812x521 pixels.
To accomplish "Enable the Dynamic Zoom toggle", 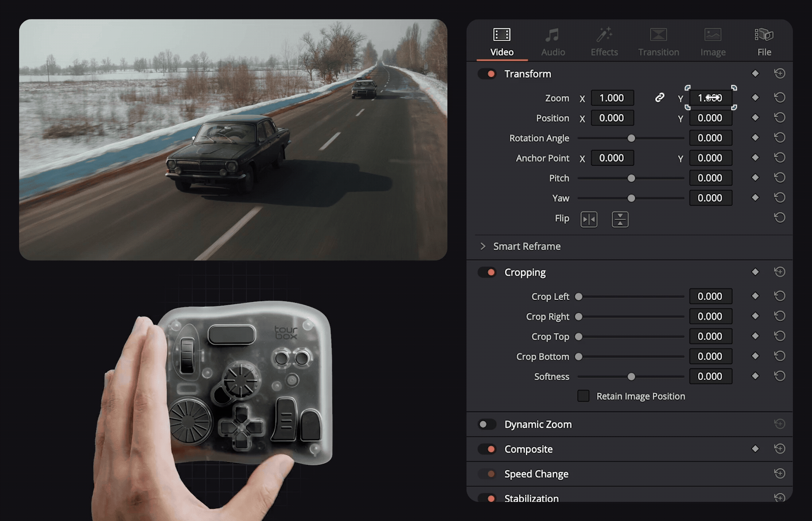I will (486, 424).
